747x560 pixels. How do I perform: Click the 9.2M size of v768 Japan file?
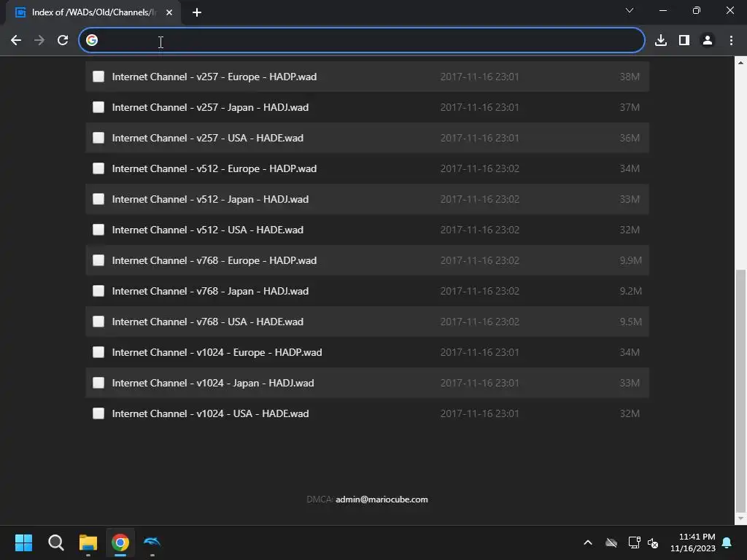(630, 291)
